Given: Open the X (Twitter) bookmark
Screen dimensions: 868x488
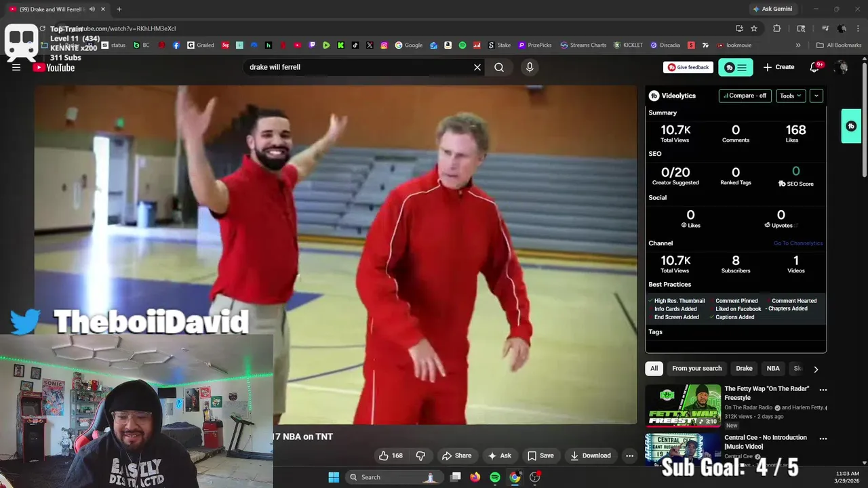Looking at the screenshot, I should (x=370, y=45).
